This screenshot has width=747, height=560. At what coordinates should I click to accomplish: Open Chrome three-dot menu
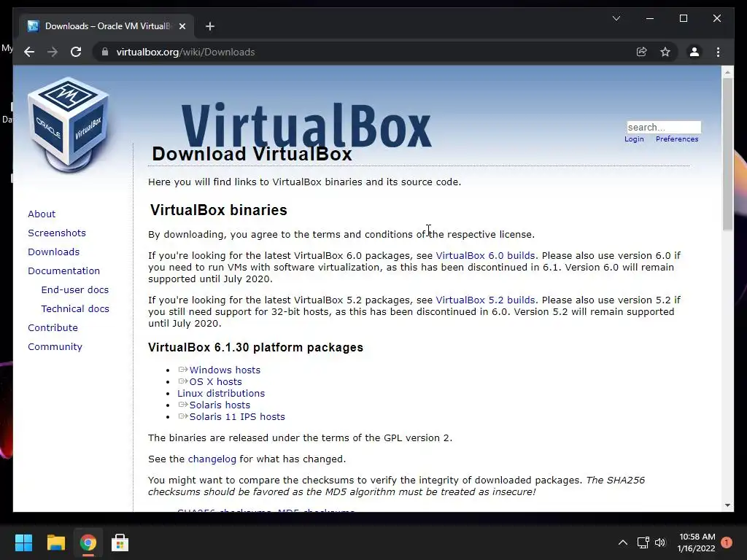point(718,52)
